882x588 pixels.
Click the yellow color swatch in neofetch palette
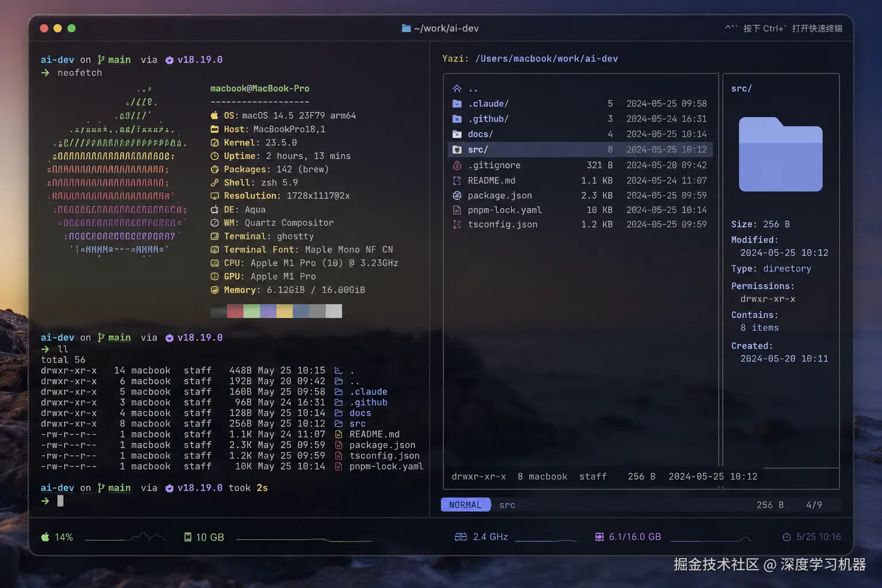pos(284,311)
